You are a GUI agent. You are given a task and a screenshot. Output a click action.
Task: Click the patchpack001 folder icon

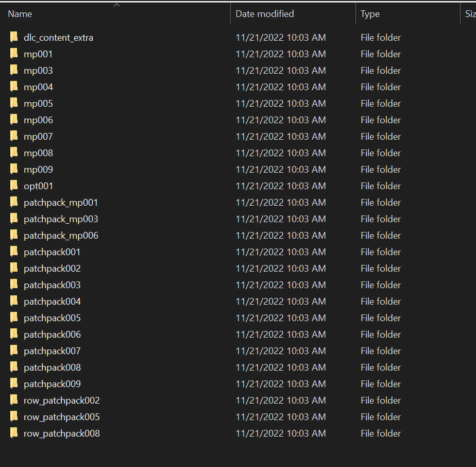click(14, 252)
